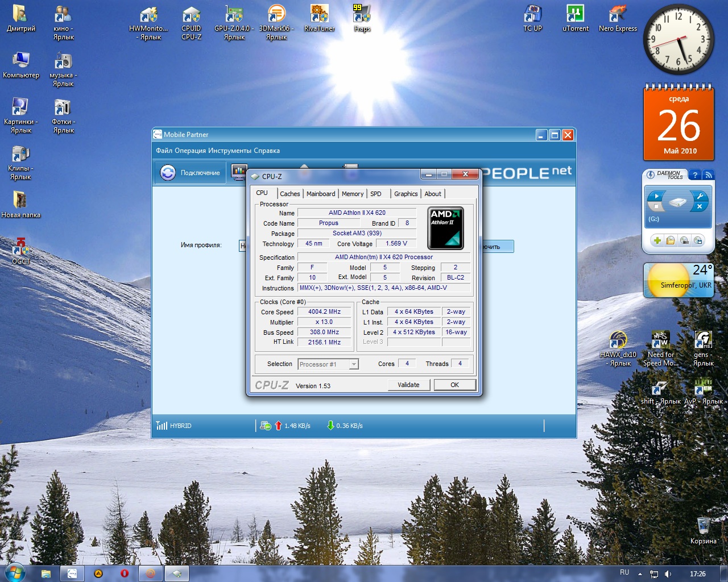Image resolution: width=728 pixels, height=582 pixels.
Task: Open the Операция menu in Mobile Partner
Action: [x=190, y=151]
